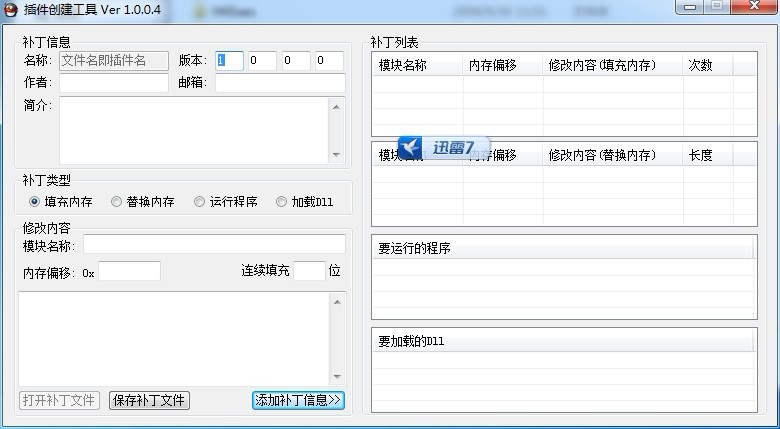
Task: Focus the 模块名称 input under 修改内容
Action: 214,245
